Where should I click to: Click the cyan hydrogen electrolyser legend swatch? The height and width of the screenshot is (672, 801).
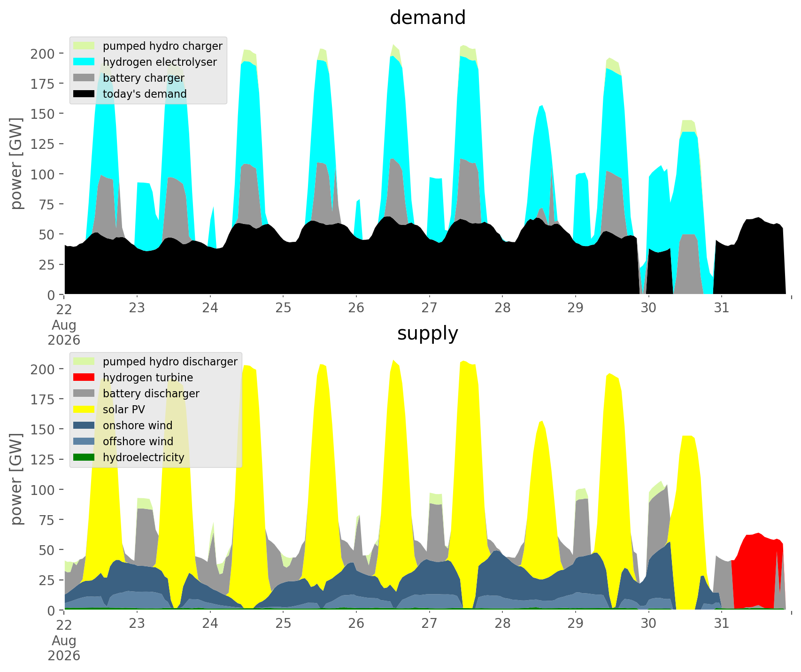tap(84, 62)
